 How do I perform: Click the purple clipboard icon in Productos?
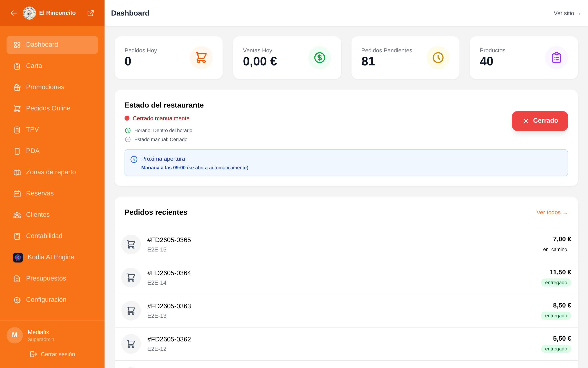coord(556,58)
